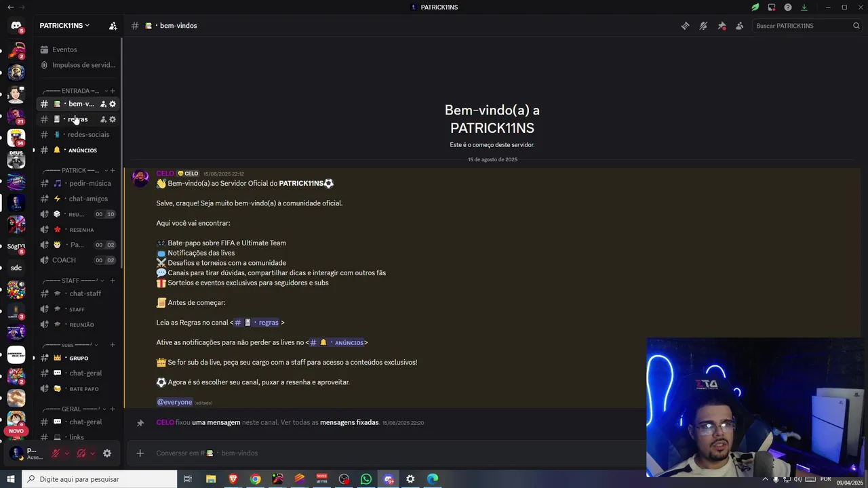Select the redes-sociais channel
Viewport: 868px width, 488px height.
pos(79,134)
